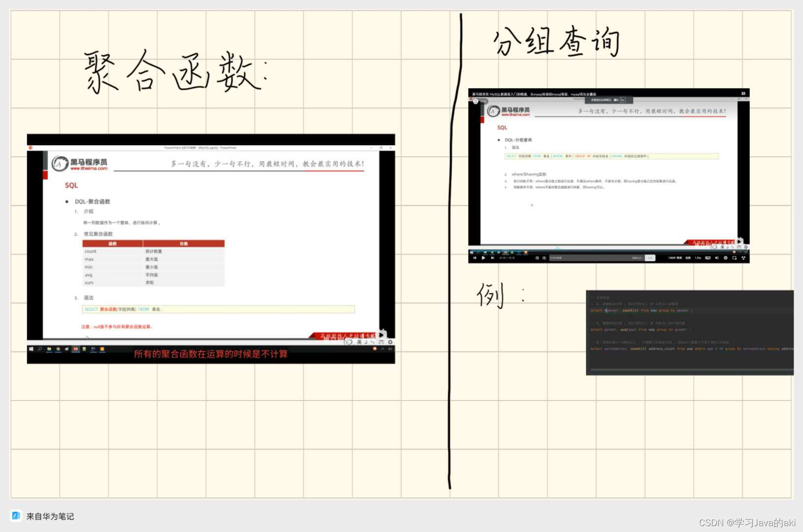803x532 pixels.
Task: Open File Explorer in left screenshot taskbar
Action: [x=49, y=349]
